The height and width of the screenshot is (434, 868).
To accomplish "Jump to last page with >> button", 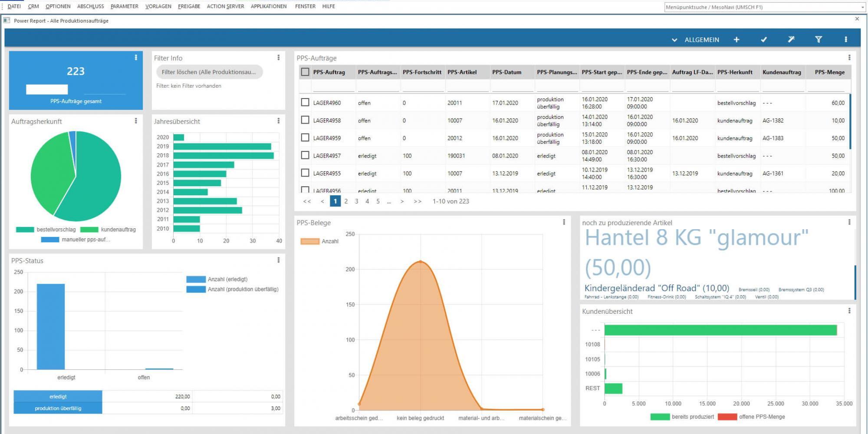I will pyautogui.click(x=418, y=201).
